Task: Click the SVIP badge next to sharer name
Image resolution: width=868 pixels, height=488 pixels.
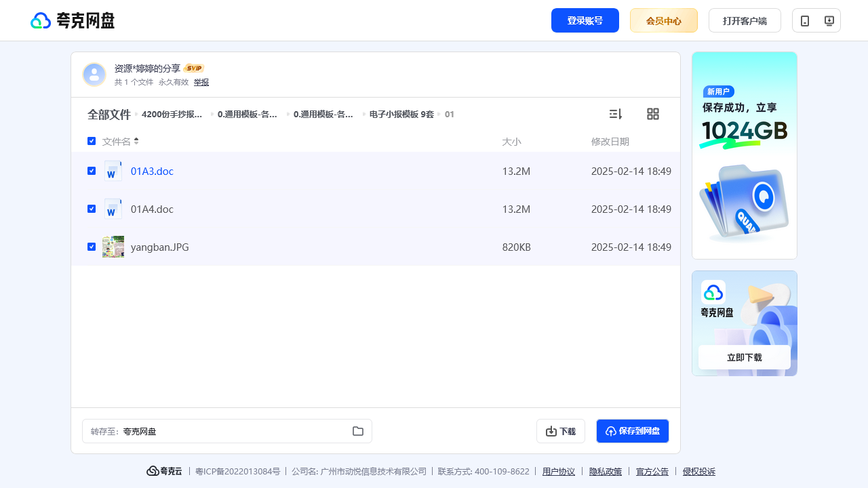Action: [x=194, y=68]
